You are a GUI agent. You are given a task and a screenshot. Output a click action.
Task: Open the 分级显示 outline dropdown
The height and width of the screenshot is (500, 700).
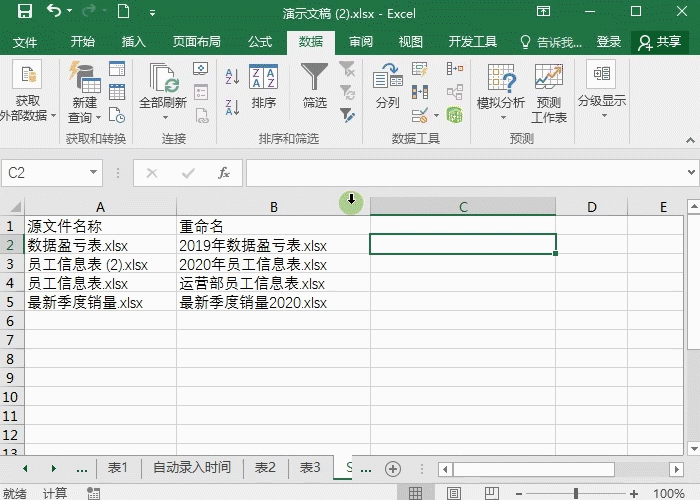[602, 90]
